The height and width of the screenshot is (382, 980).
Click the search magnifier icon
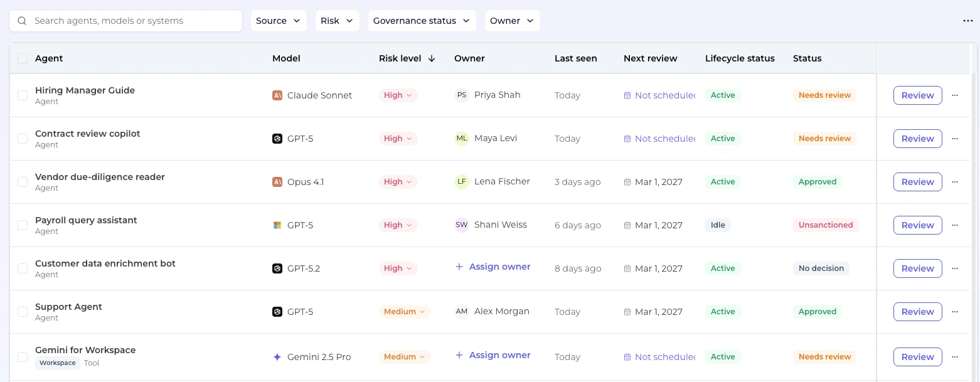pos(22,21)
